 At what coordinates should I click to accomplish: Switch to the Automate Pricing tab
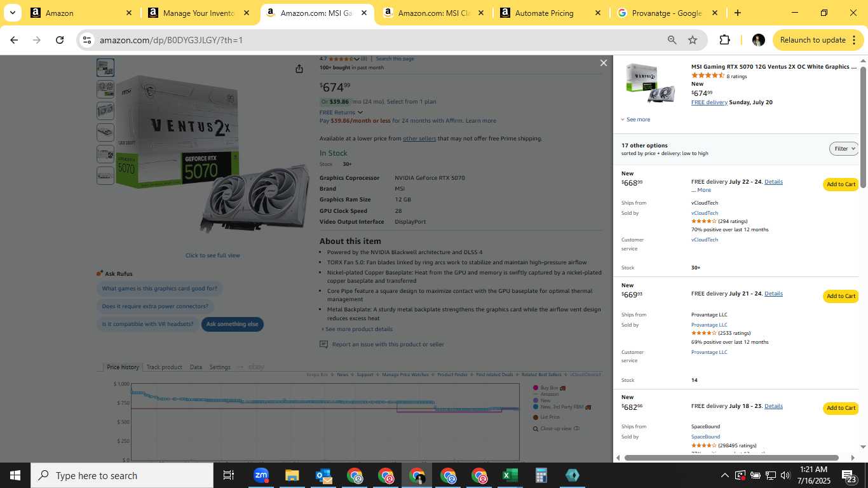551,13
